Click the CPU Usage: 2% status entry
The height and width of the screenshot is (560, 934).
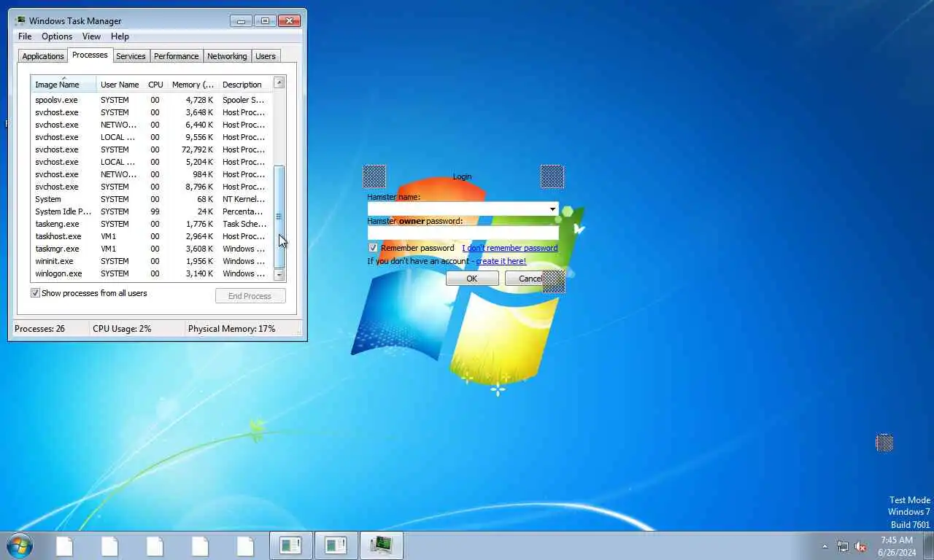122,329
